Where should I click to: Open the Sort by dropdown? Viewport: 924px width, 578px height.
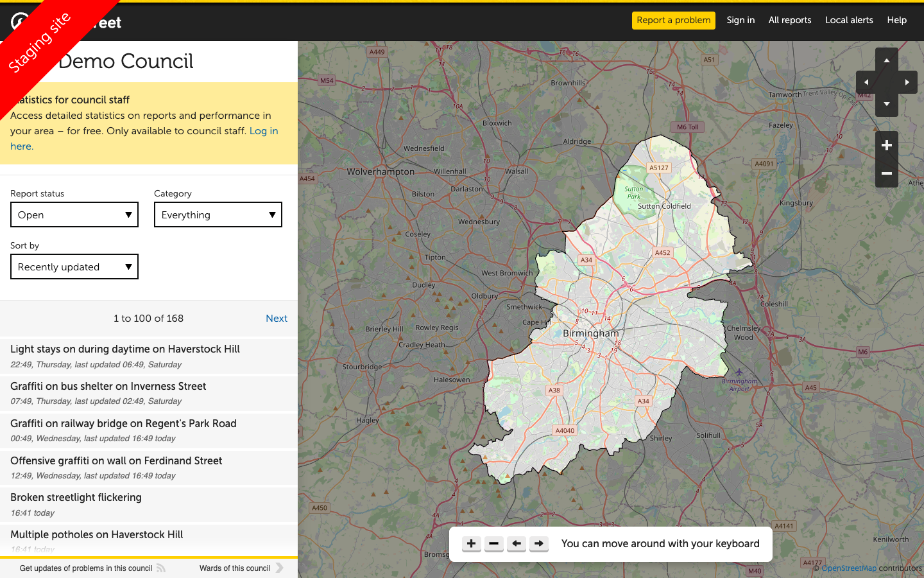(x=74, y=266)
